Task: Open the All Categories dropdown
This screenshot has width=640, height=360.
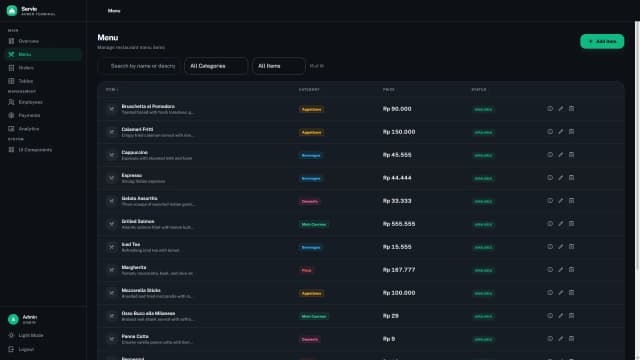Action: (x=216, y=66)
